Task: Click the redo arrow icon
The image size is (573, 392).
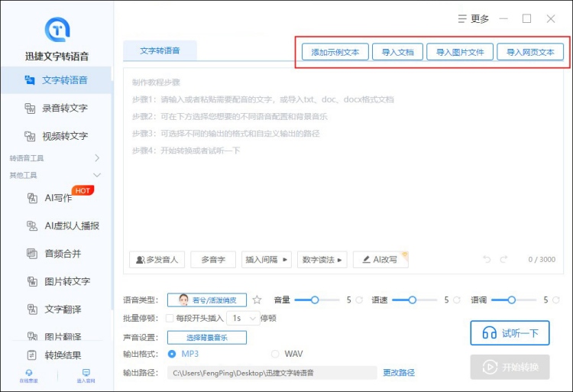Action: [x=503, y=259]
